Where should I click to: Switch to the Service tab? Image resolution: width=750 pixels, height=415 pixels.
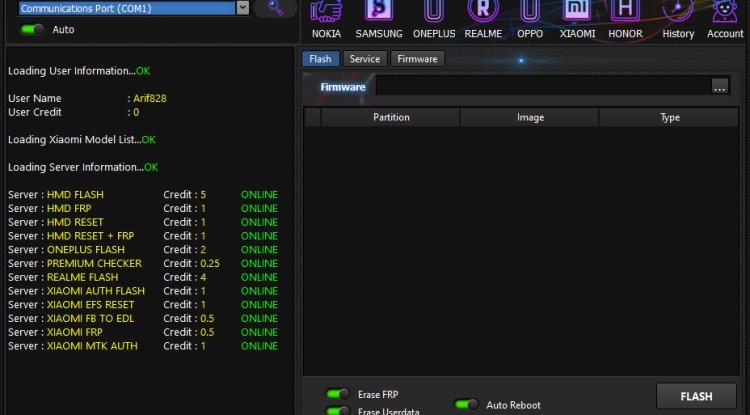(x=365, y=59)
